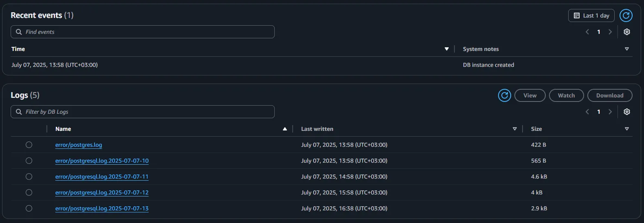
Task: Select the error/postgres.log radio button
Action: 29,145
